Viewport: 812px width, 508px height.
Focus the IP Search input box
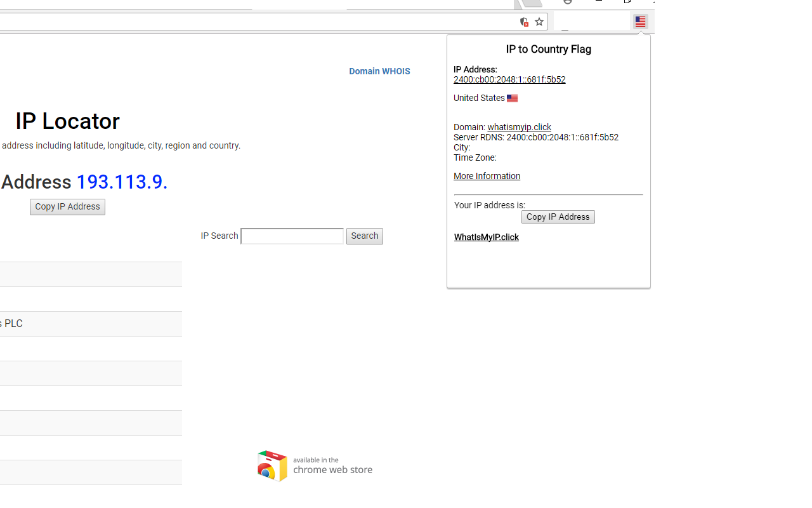(292, 236)
